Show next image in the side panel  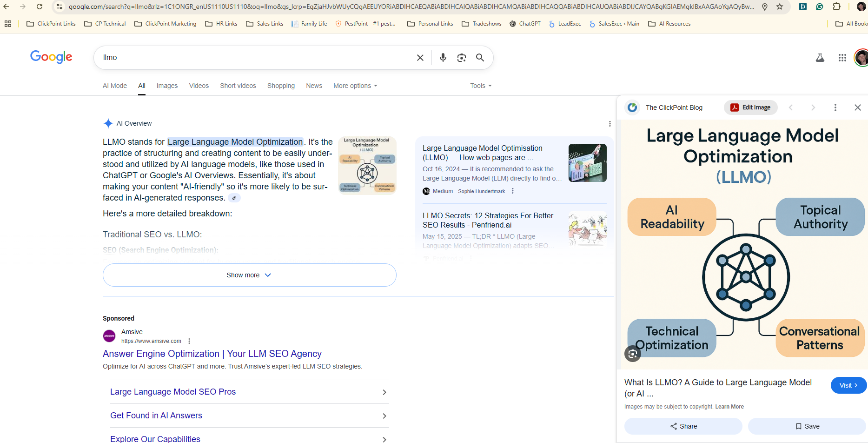(x=813, y=107)
